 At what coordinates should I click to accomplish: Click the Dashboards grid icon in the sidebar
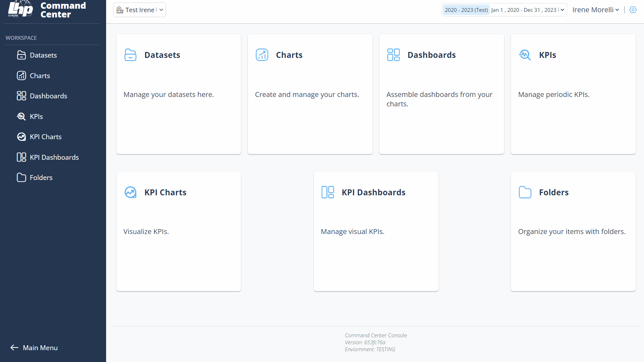click(x=21, y=96)
